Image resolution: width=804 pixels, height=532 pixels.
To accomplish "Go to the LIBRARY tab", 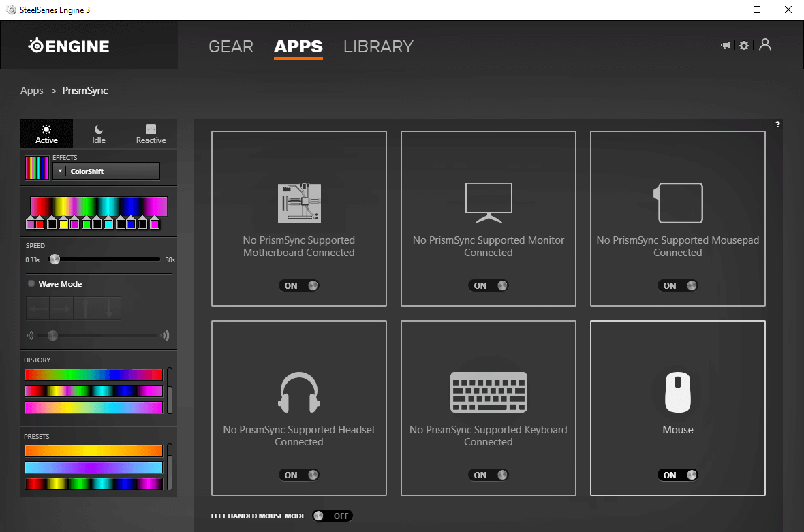I will (x=378, y=46).
